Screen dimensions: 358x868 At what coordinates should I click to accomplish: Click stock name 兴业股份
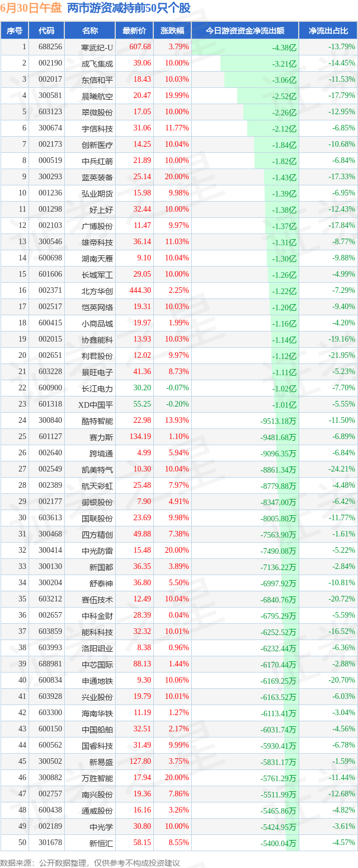[97, 697]
